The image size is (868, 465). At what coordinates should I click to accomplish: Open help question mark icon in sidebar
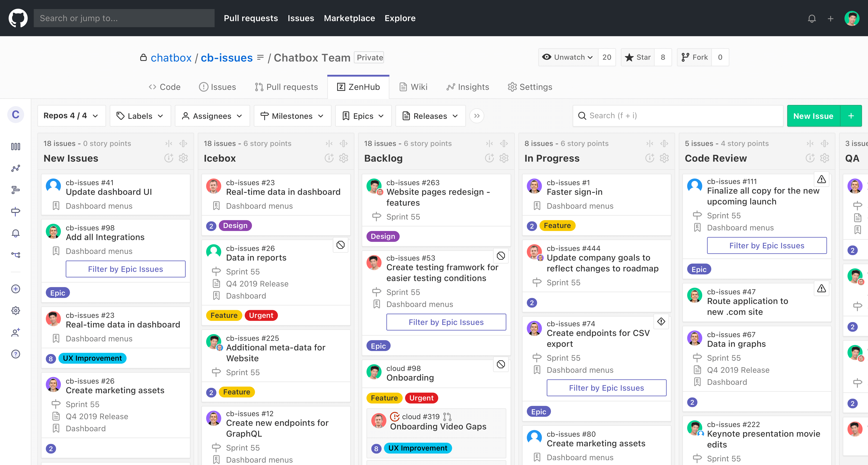[16, 354]
